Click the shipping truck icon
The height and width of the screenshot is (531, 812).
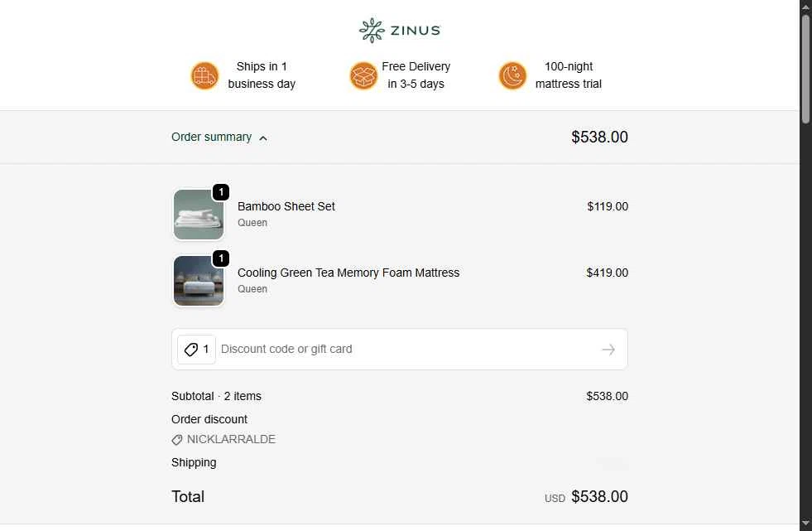(204, 75)
